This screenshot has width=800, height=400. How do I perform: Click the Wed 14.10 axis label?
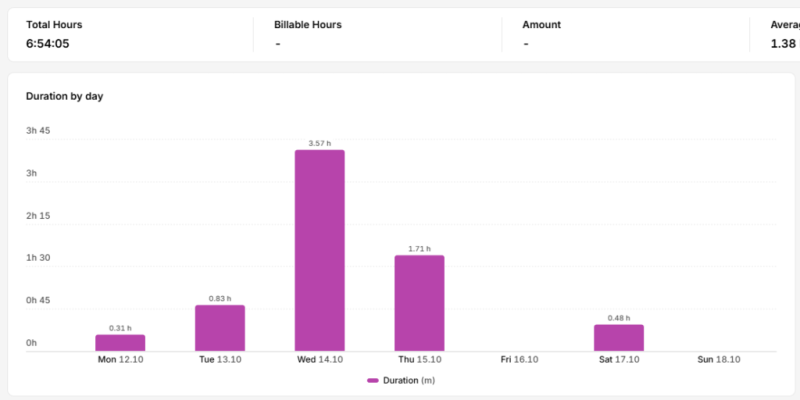(x=320, y=360)
